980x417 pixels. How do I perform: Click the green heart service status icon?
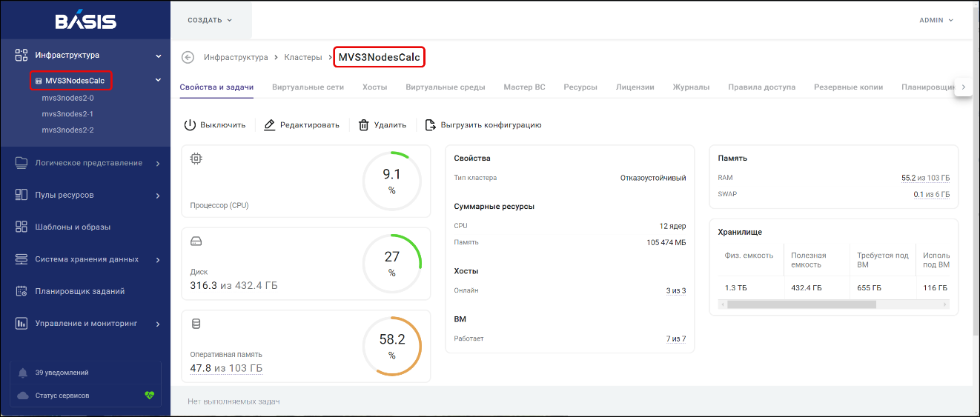click(149, 396)
